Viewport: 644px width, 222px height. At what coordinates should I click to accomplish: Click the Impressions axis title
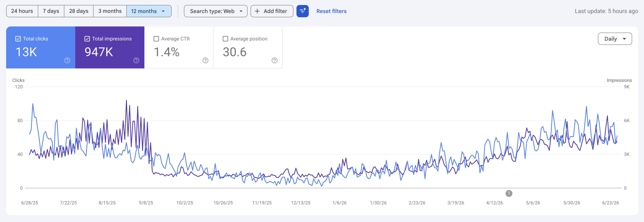pyautogui.click(x=619, y=80)
